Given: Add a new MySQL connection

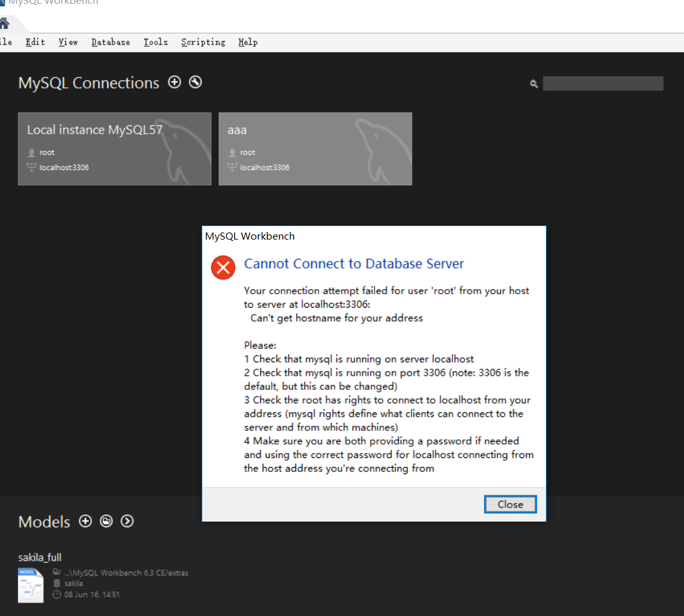Looking at the screenshot, I should pyautogui.click(x=175, y=82).
